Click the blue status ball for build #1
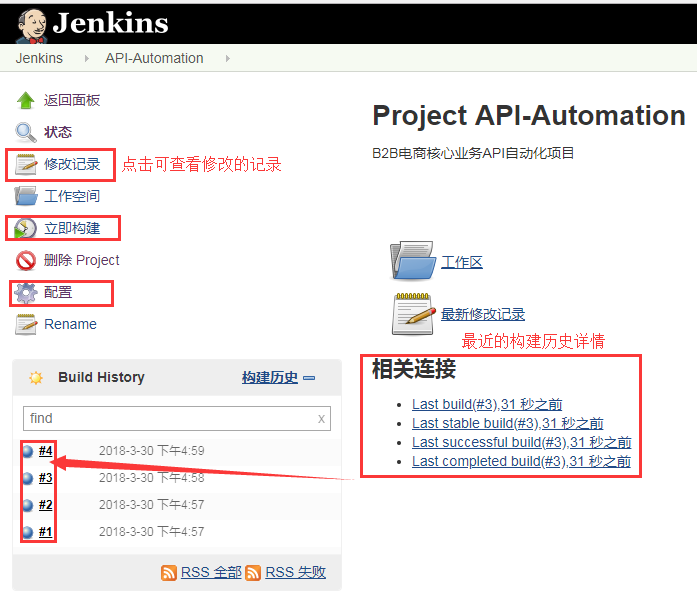Viewport: 697px width, 592px height. [x=28, y=532]
